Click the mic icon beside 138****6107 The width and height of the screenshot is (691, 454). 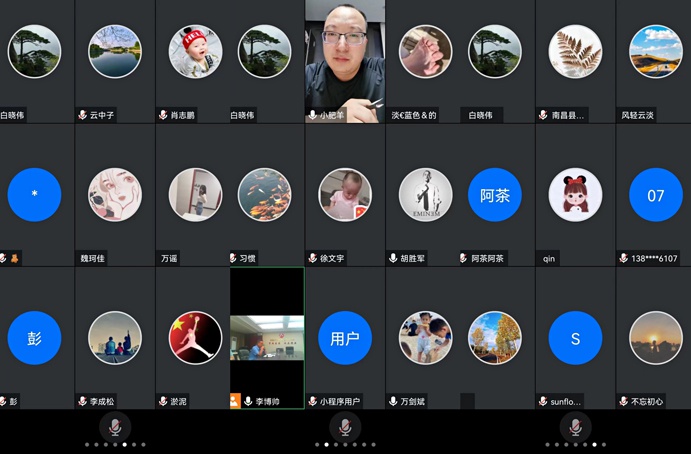click(623, 258)
